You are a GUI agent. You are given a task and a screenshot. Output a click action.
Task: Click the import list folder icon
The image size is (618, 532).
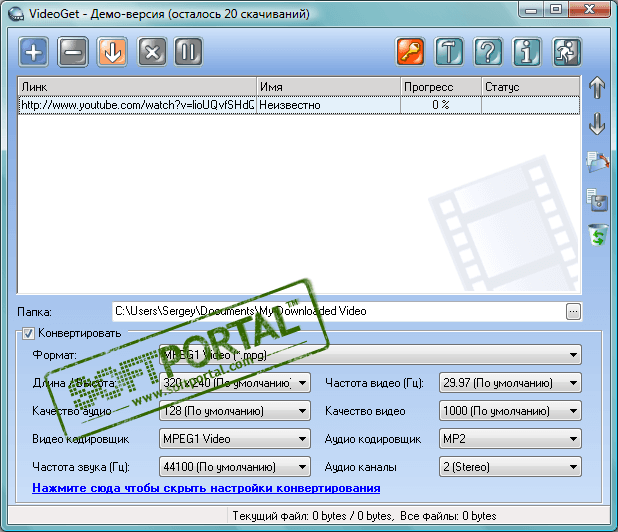click(597, 162)
